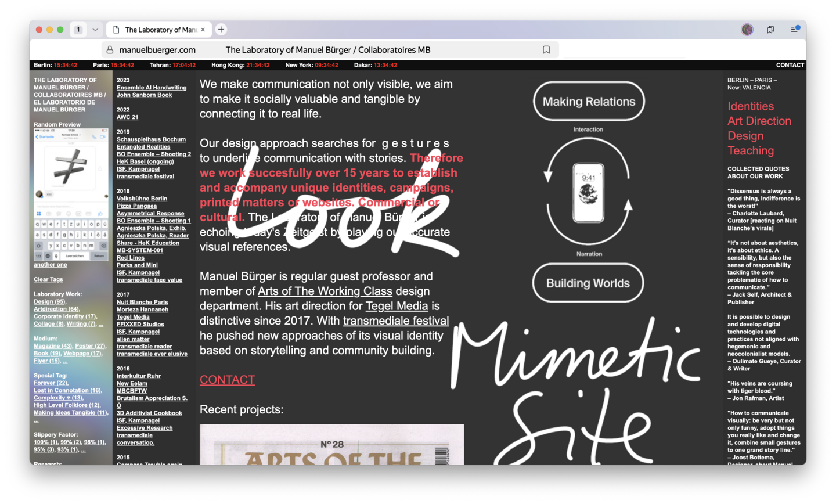Open the Arts of The Working Class link
The image size is (836, 504).
325,291
